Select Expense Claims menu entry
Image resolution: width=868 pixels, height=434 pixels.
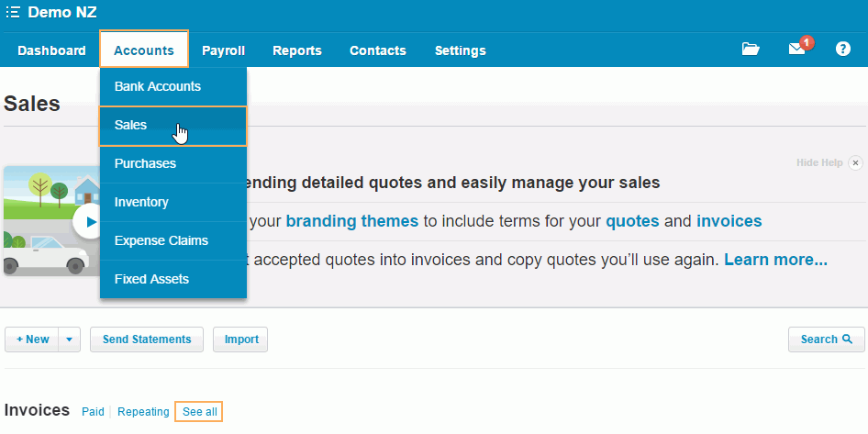(x=173, y=240)
